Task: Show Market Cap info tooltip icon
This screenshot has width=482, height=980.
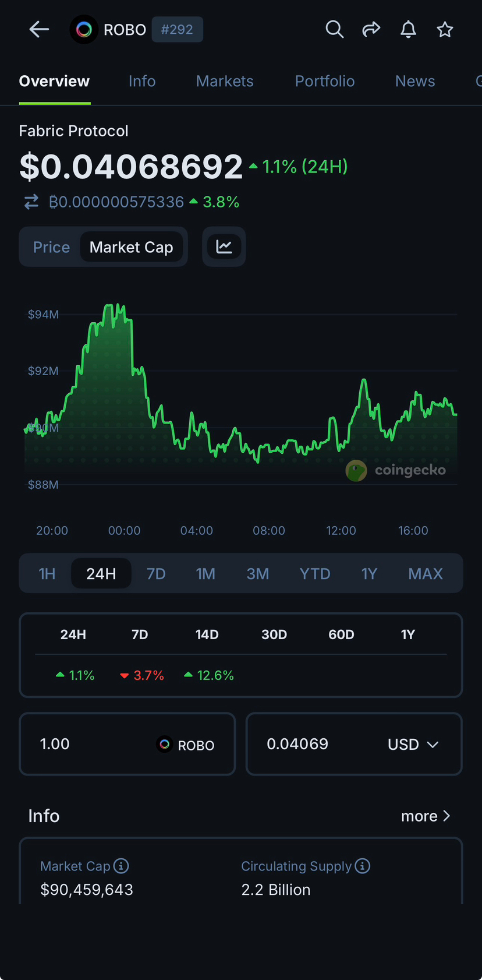Action: click(121, 866)
